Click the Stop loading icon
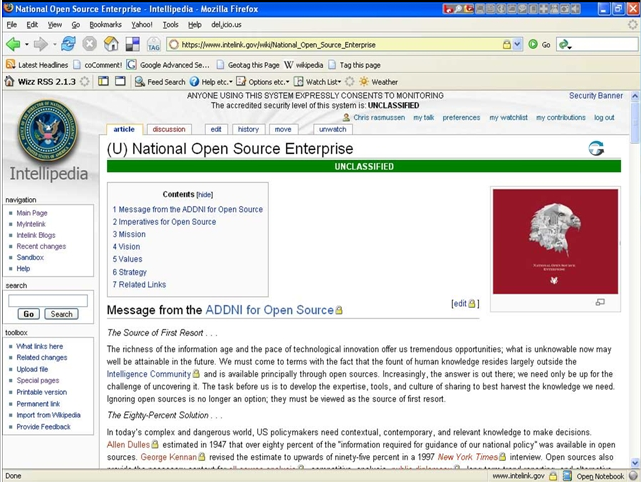 89,44
